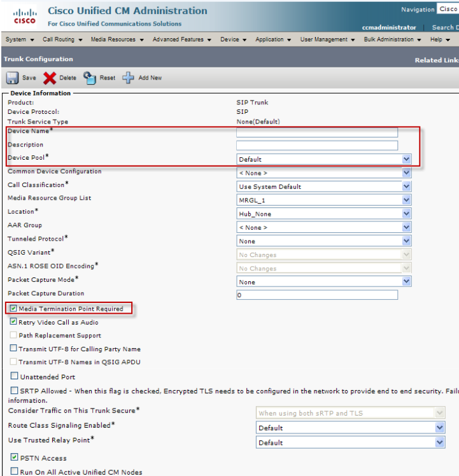Check the Unattended Port box
459x476 pixels.
(x=14, y=376)
